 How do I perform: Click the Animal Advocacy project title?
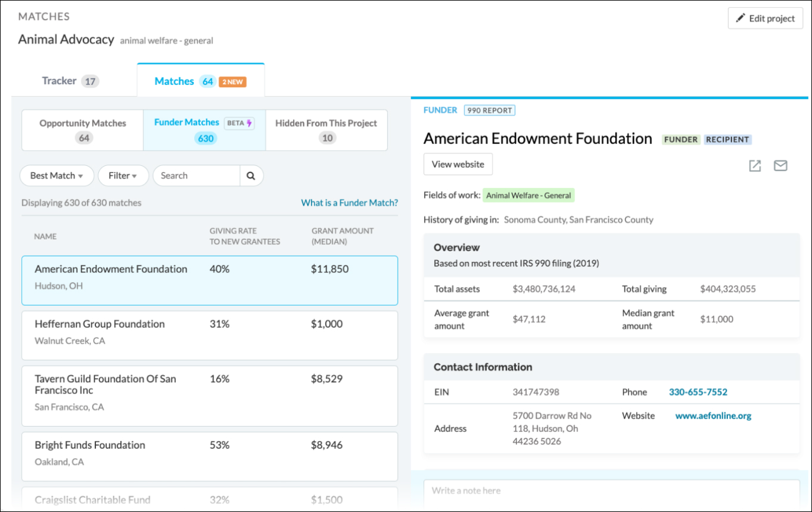tap(66, 39)
